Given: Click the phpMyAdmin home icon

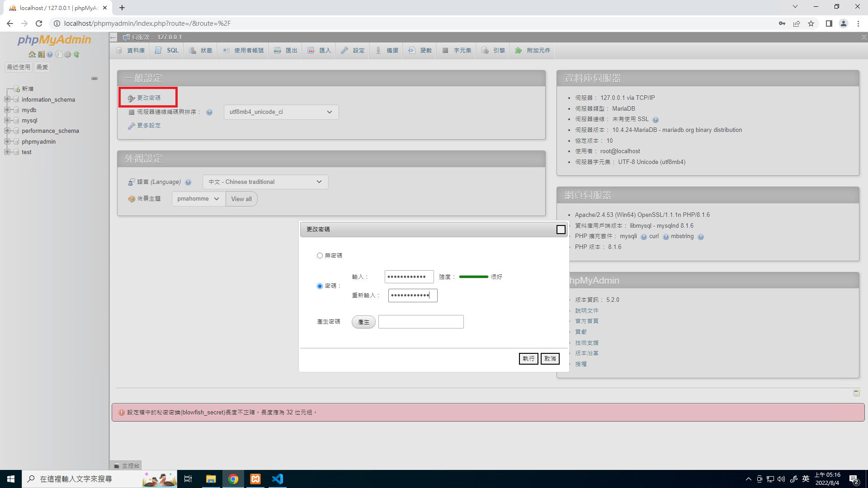Looking at the screenshot, I should coord(32,55).
